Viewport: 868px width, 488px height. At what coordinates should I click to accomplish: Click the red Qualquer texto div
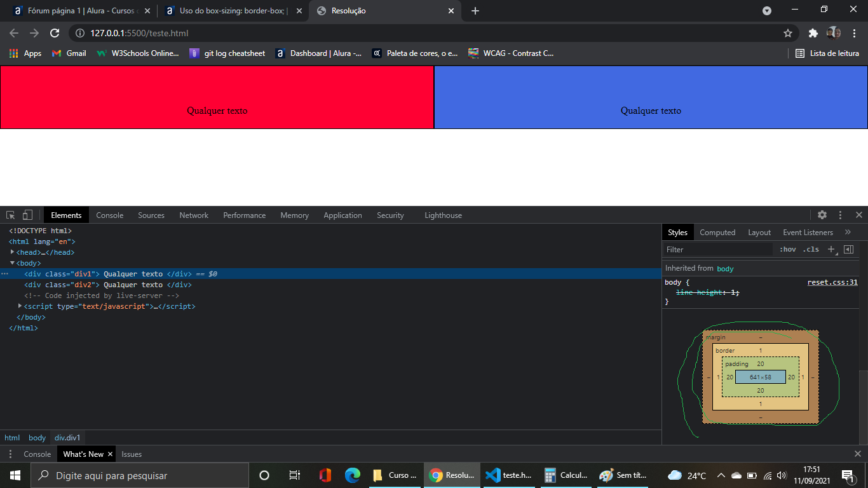click(217, 97)
